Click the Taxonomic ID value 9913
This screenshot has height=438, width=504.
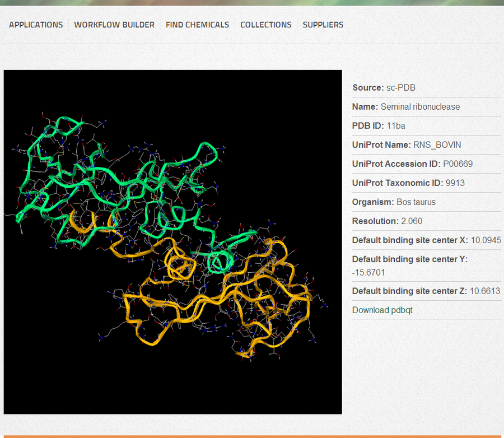455,183
